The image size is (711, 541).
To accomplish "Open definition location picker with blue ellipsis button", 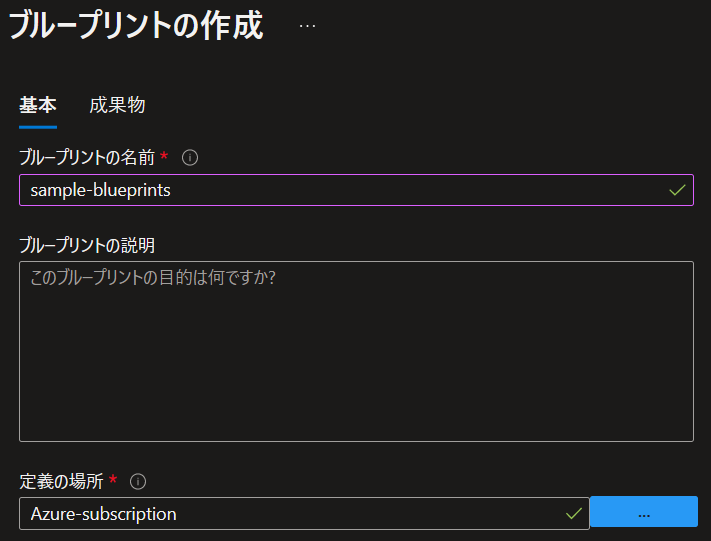I will pos(644,512).
